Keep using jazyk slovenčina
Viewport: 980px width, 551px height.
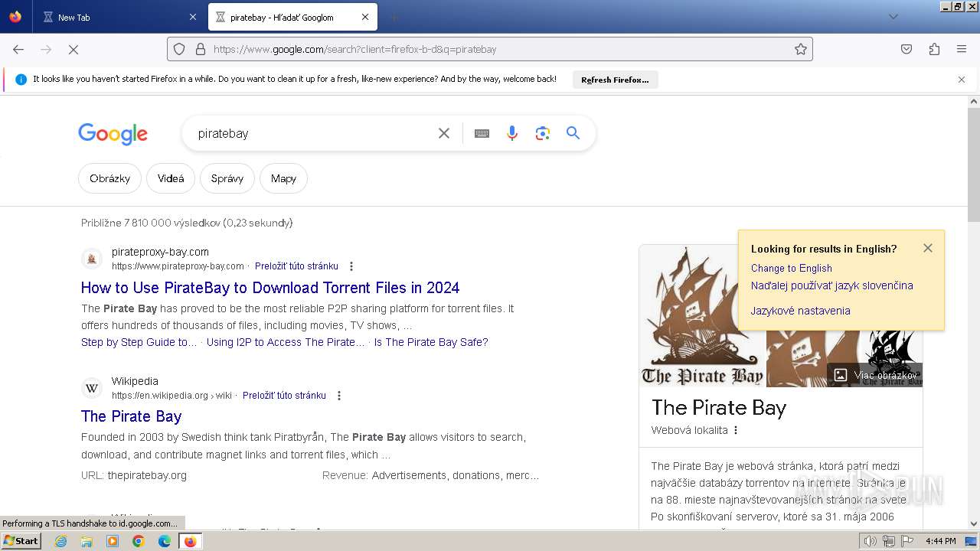pos(831,285)
